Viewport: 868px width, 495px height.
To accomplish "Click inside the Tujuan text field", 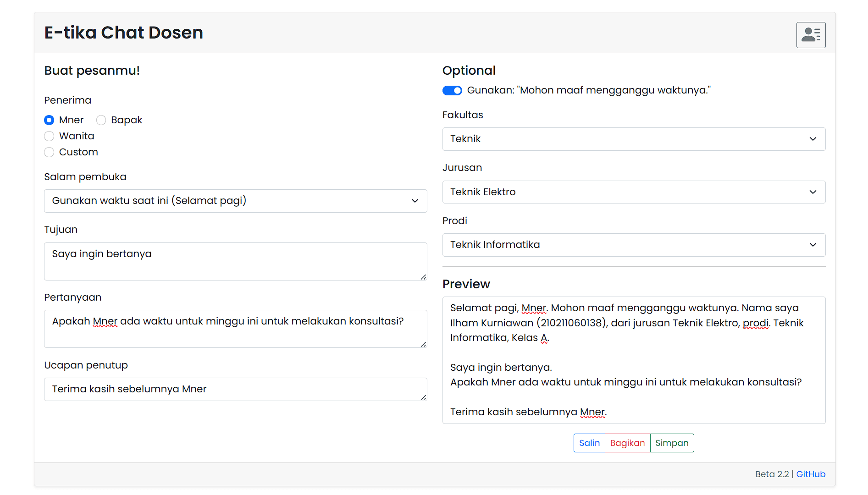I will [235, 261].
